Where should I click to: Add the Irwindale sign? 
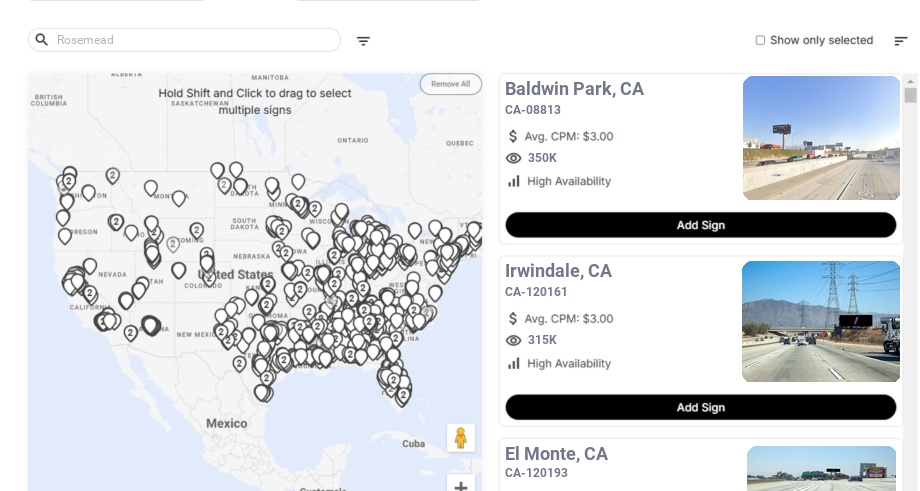(x=700, y=407)
